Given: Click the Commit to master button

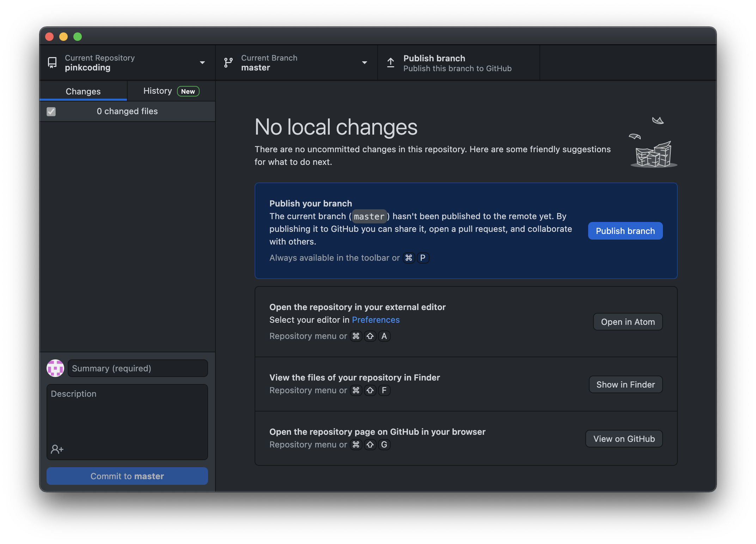Looking at the screenshot, I should point(127,476).
